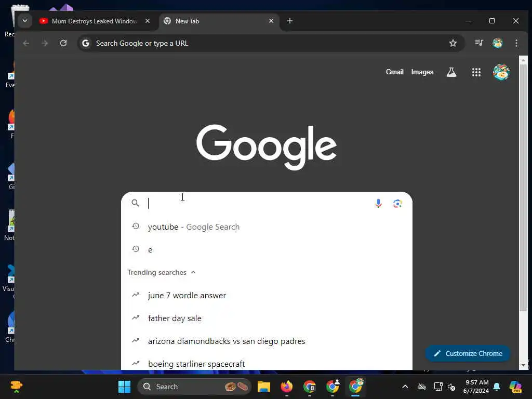Click the taskbar Search box
The image size is (532, 399).
[194, 387]
